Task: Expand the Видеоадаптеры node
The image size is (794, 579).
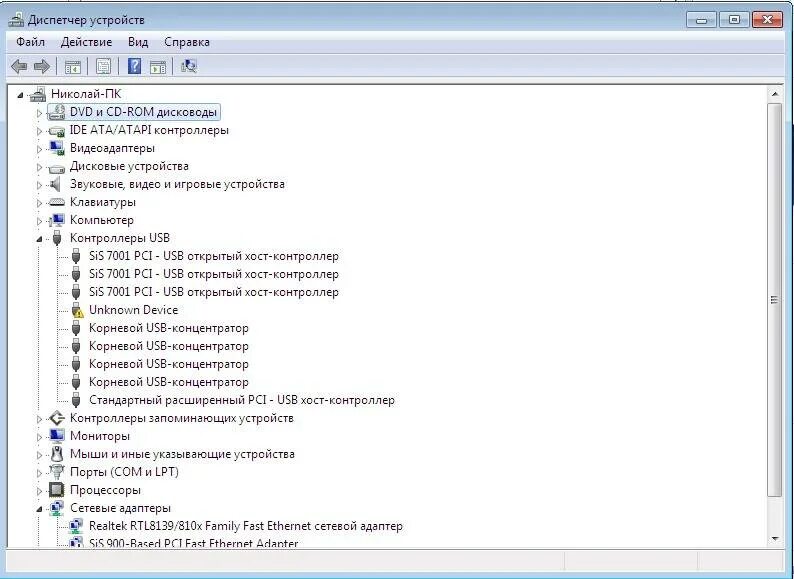Action: pos(39,149)
